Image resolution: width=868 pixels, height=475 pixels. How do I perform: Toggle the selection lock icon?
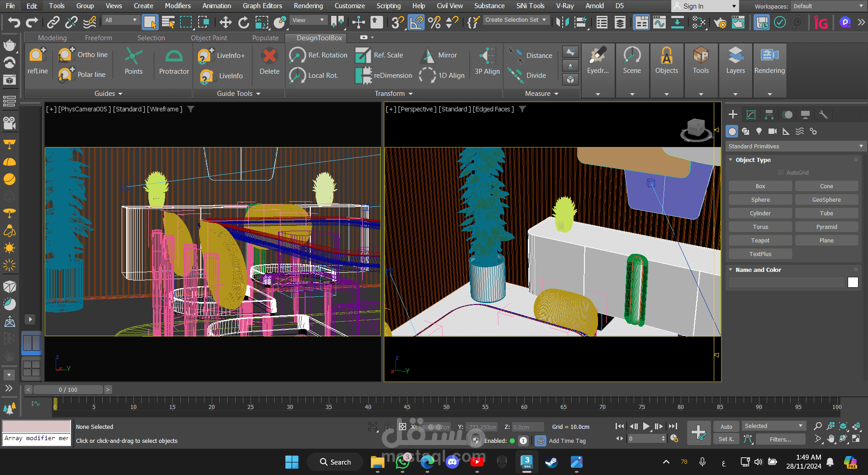pos(388,427)
